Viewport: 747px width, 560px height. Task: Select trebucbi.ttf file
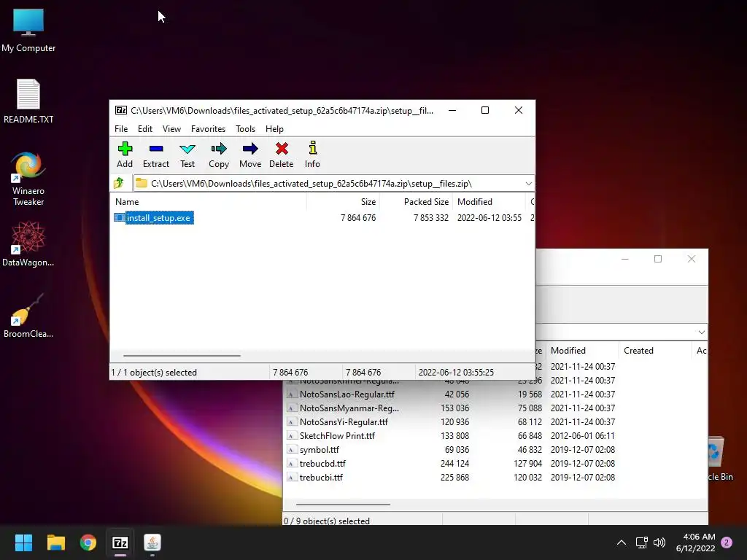pos(321,477)
